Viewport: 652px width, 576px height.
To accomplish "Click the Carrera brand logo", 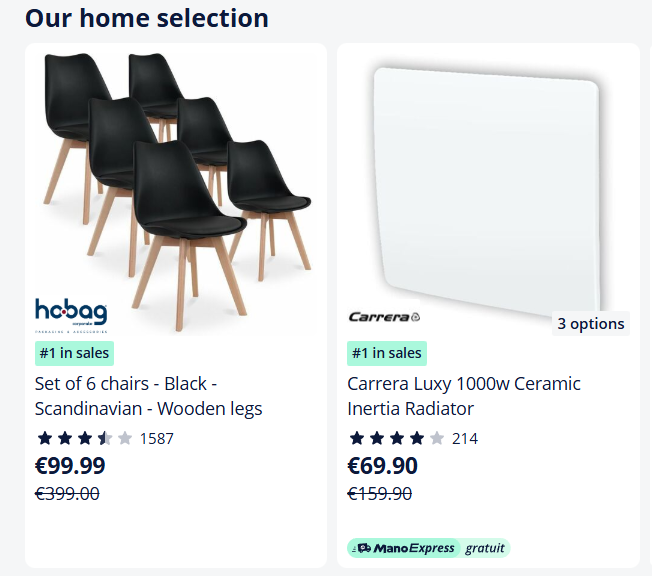I will [384, 317].
